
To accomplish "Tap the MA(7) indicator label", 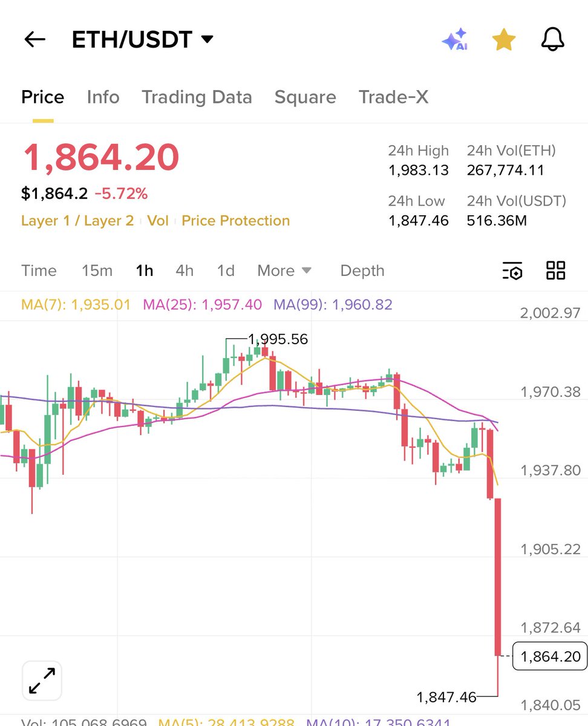I will [x=76, y=304].
